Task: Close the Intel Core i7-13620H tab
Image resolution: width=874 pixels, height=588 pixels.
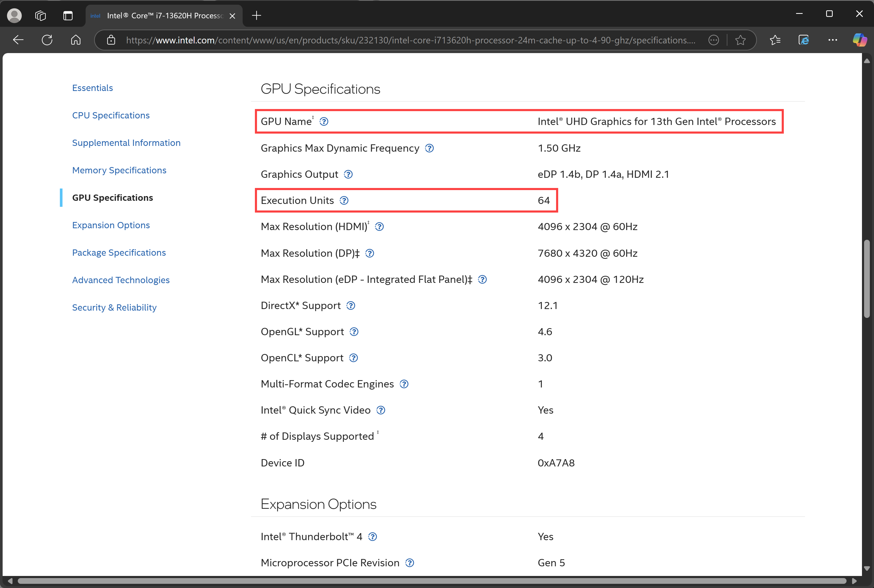Action: pos(232,16)
